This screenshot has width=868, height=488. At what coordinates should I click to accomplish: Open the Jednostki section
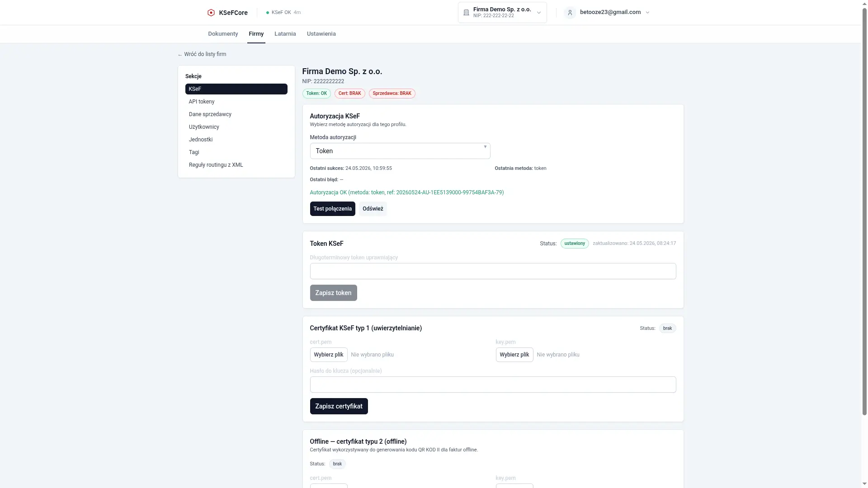pos(236,140)
